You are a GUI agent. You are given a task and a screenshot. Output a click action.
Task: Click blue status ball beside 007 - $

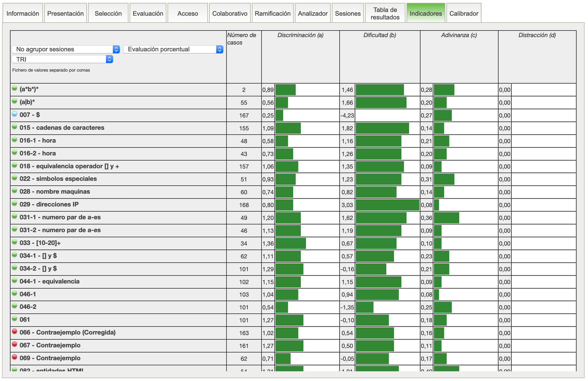click(15, 114)
